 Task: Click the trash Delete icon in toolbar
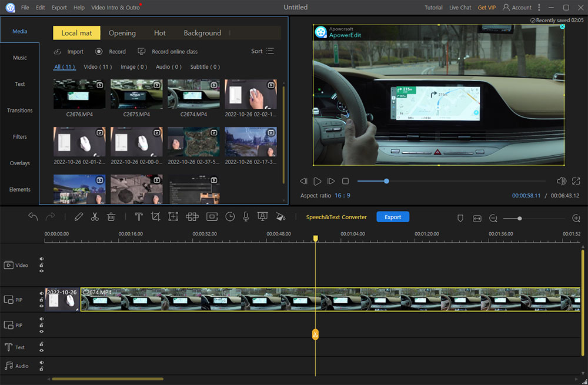point(111,217)
